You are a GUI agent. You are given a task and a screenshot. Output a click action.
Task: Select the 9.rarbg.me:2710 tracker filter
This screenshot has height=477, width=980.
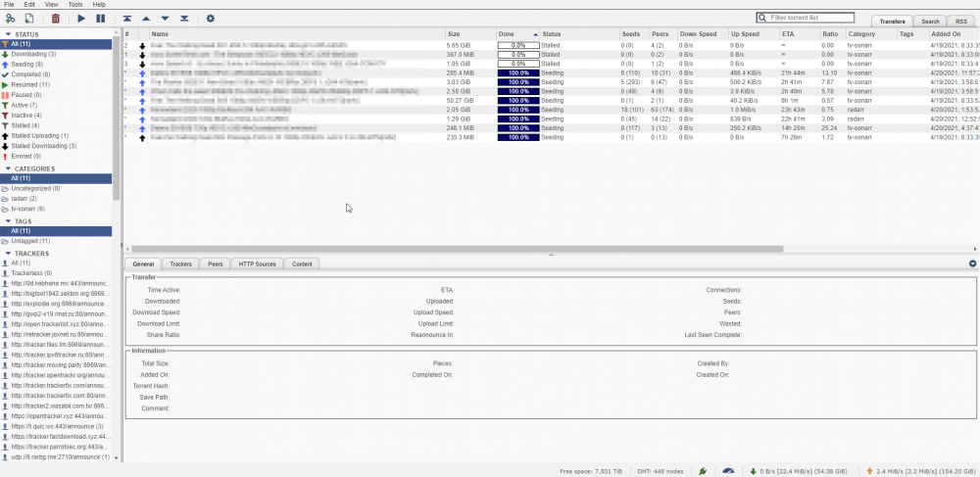pos(56,457)
